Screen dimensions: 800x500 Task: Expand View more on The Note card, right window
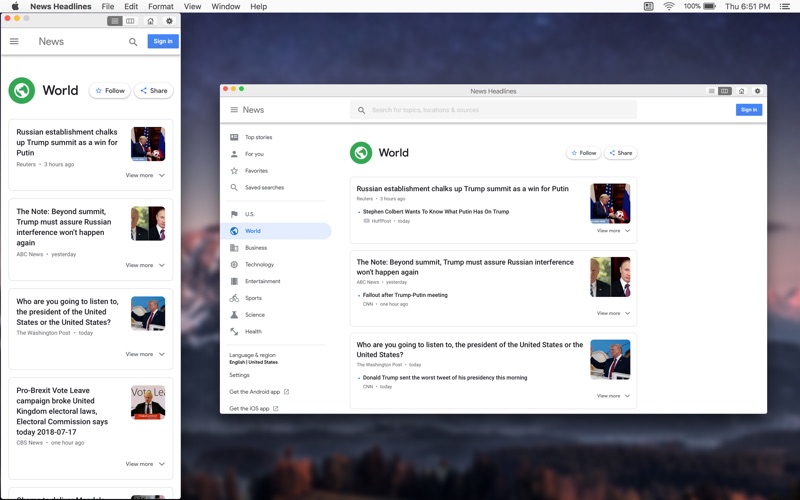click(x=613, y=313)
